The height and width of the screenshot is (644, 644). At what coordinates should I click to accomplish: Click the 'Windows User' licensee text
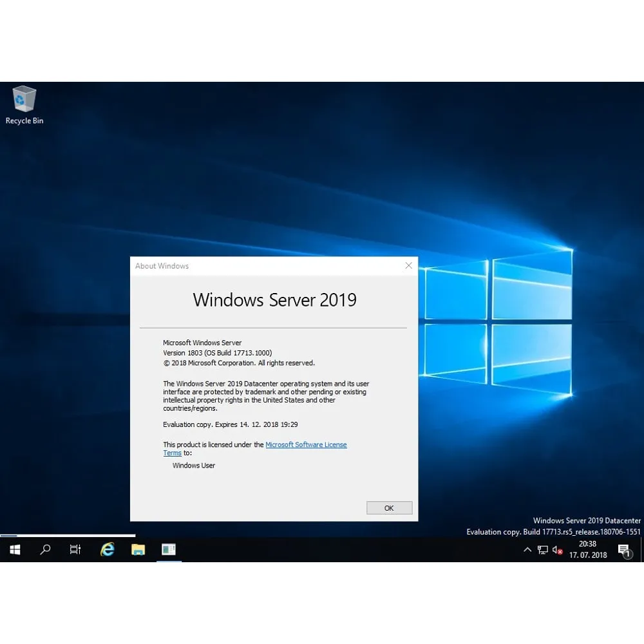click(194, 466)
